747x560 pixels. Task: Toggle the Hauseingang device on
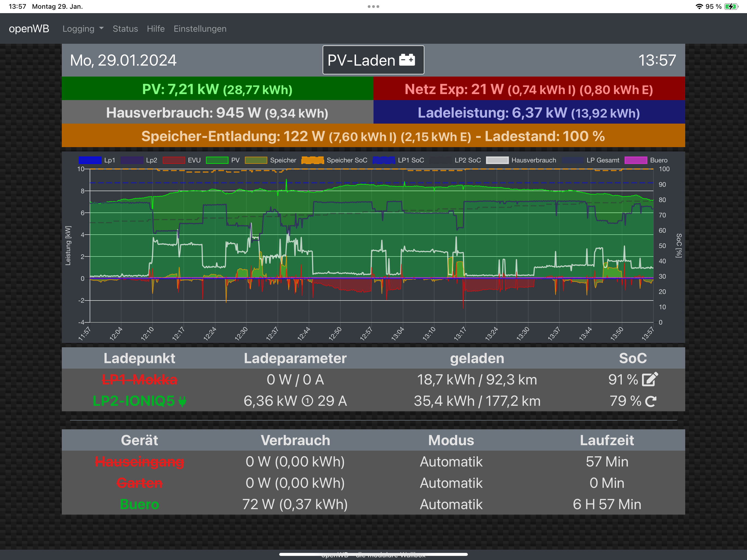click(x=139, y=462)
